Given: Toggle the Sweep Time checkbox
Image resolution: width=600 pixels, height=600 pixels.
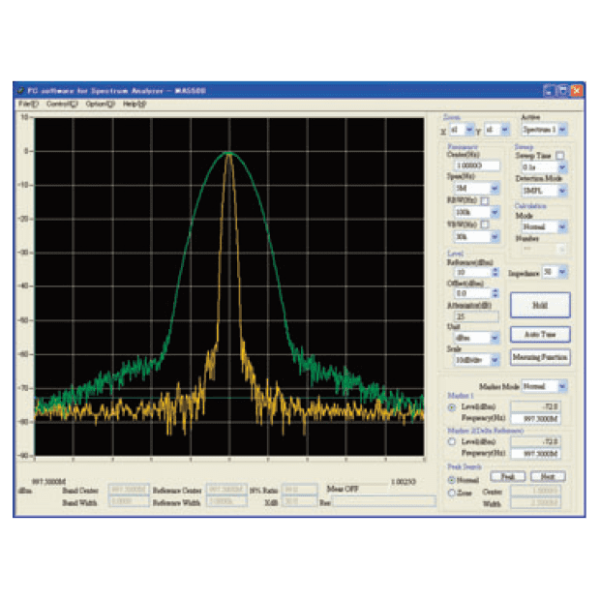Looking at the screenshot, I should click(560, 156).
